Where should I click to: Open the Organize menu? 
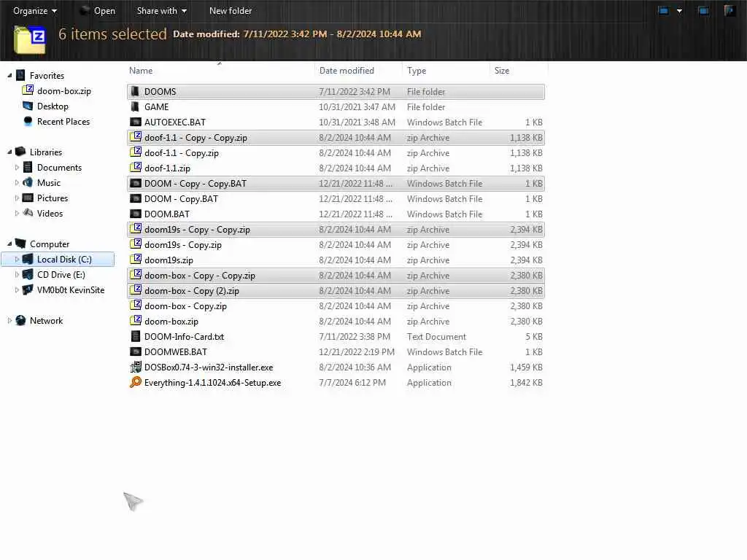pos(35,10)
